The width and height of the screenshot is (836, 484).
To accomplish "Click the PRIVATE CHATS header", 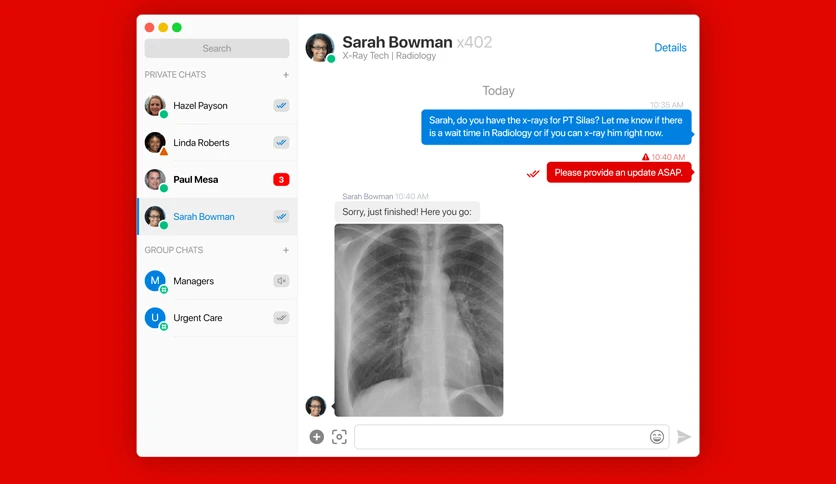I will (x=175, y=75).
